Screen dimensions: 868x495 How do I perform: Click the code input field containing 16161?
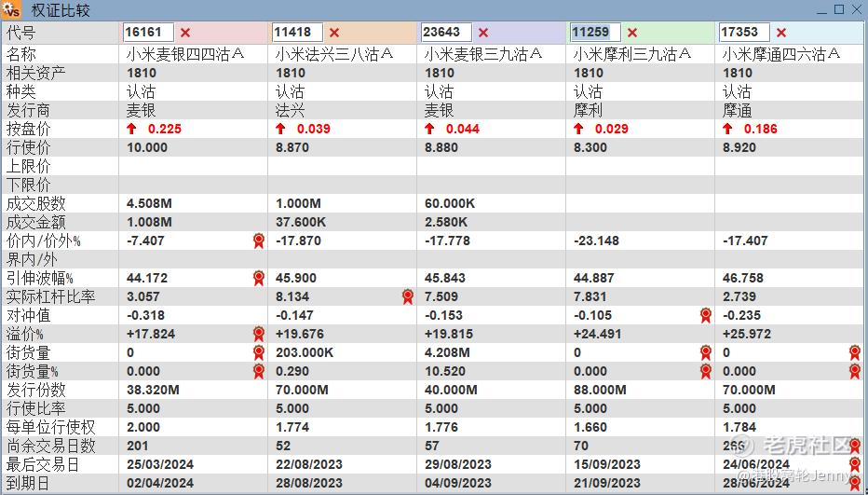pyautogui.click(x=148, y=32)
